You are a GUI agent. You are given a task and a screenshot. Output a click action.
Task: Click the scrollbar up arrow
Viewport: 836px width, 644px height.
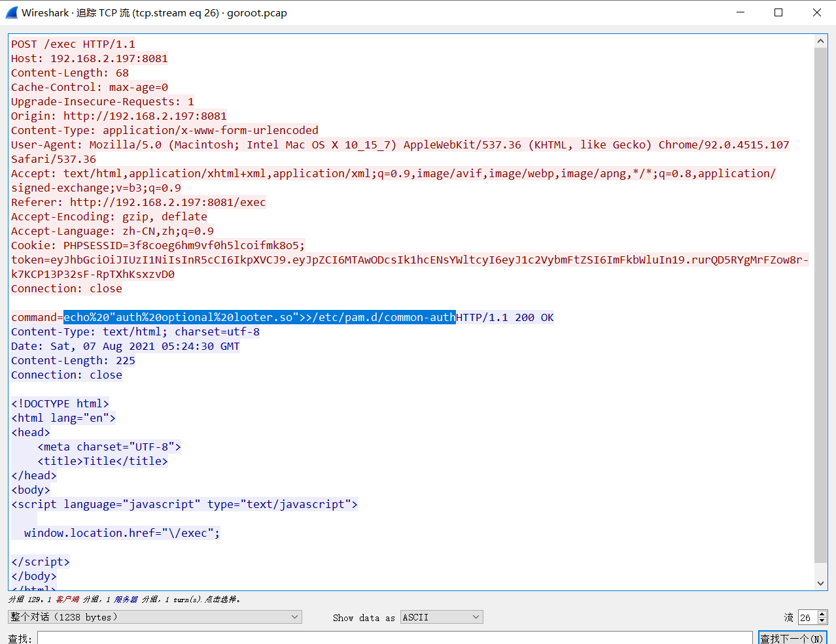tap(821, 41)
